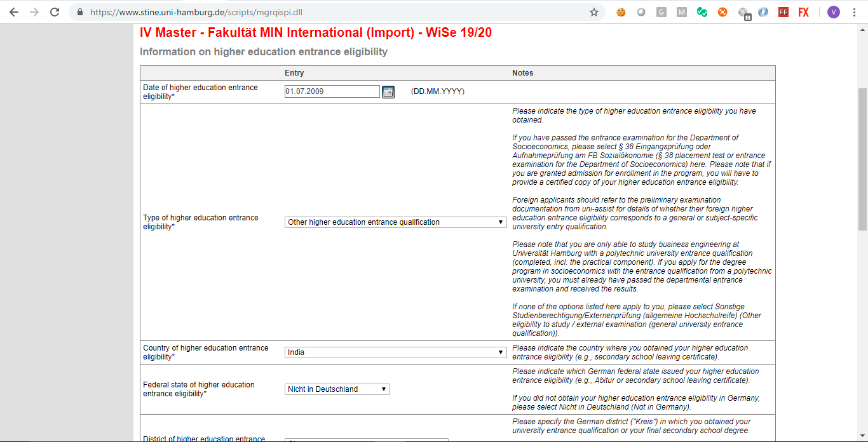Click the entrance eligibility date input field

[x=332, y=91]
